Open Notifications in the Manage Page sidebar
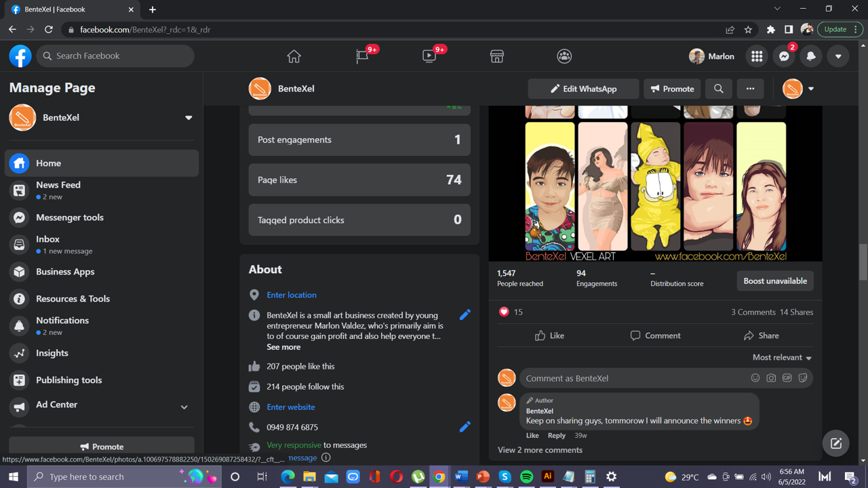 [x=102, y=326]
